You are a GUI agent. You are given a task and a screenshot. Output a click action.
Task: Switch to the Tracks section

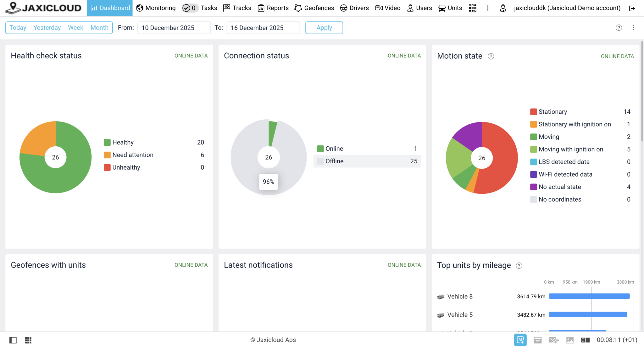coord(237,8)
